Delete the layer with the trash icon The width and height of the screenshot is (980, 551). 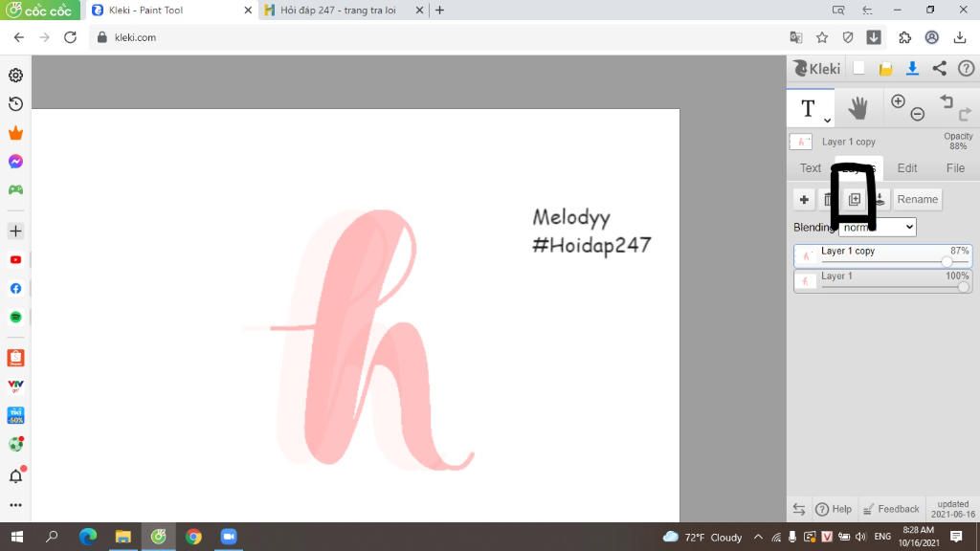coord(828,199)
